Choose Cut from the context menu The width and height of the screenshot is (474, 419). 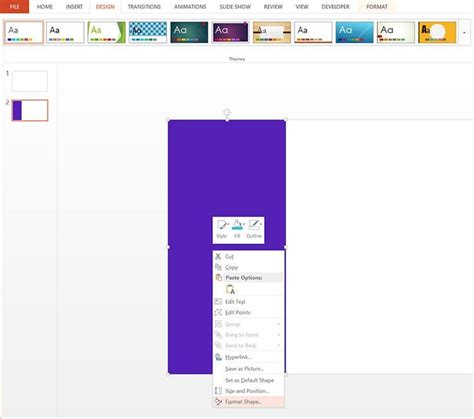point(249,256)
